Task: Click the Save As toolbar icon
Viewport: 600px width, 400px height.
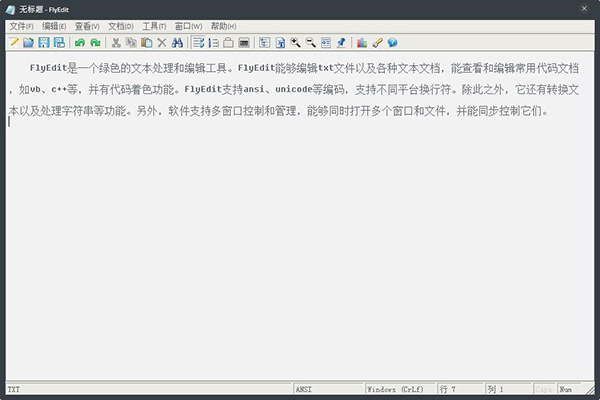Action: tap(59, 42)
